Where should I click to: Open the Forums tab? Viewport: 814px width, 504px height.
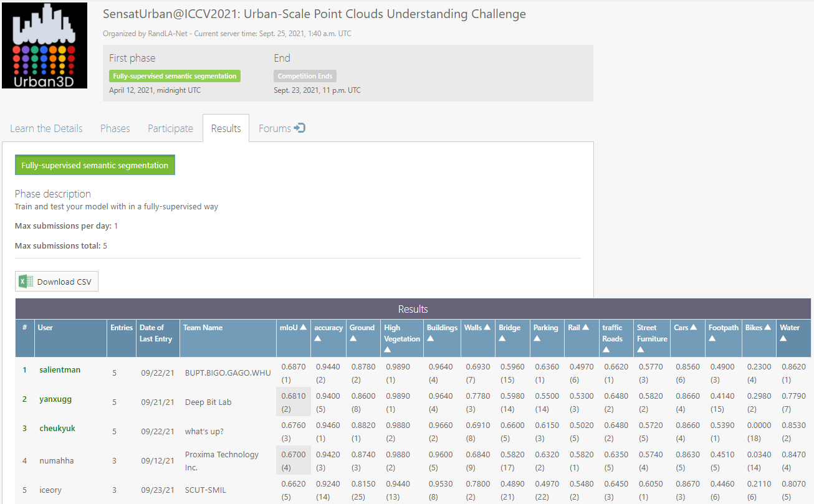coord(282,128)
